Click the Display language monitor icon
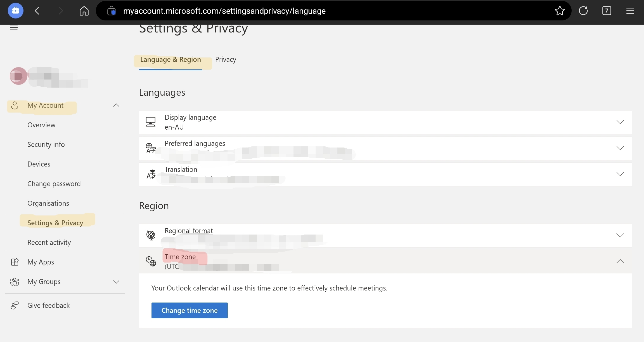Image resolution: width=644 pixels, height=342 pixels. tap(151, 122)
